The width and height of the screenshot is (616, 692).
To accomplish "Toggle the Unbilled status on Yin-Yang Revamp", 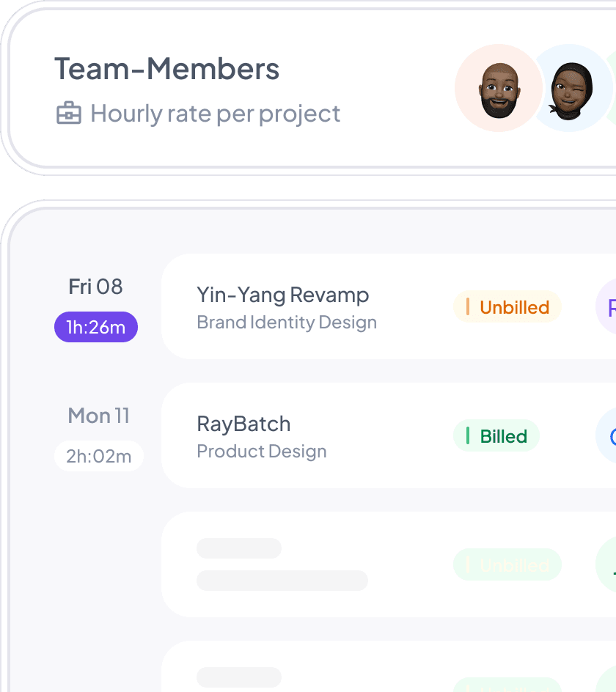I will pyautogui.click(x=507, y=307).
